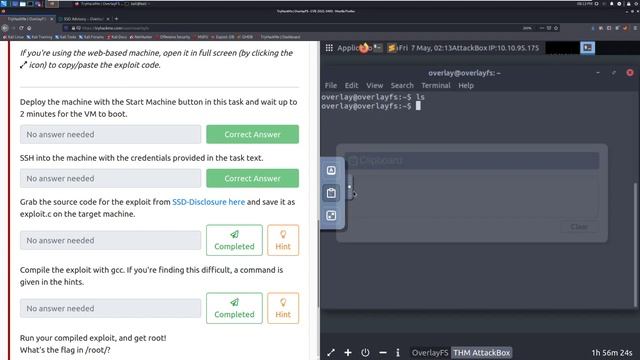640x360 pixels.
Task: Open the Offensive Security bookmark
Action: coord(173,37)
